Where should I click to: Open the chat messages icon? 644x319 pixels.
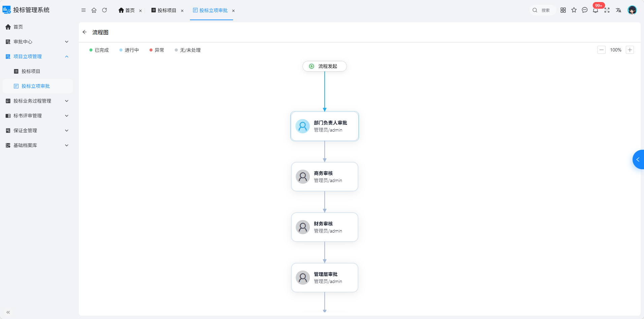click(x=585, y=10)
